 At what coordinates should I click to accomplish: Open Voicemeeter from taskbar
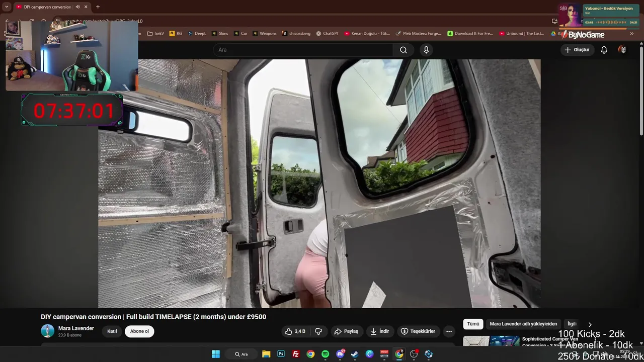(384, 354)
